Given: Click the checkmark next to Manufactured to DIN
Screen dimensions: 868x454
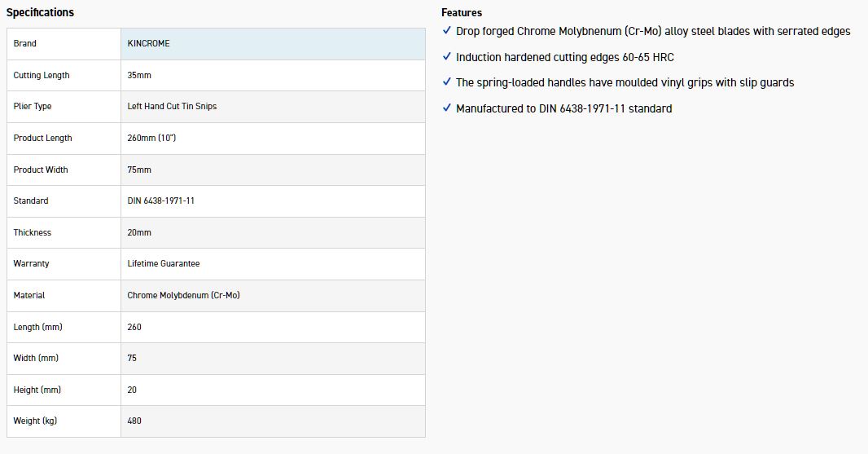Looking at the screenshot, I should pyautogui.click(x=446, y=108).
